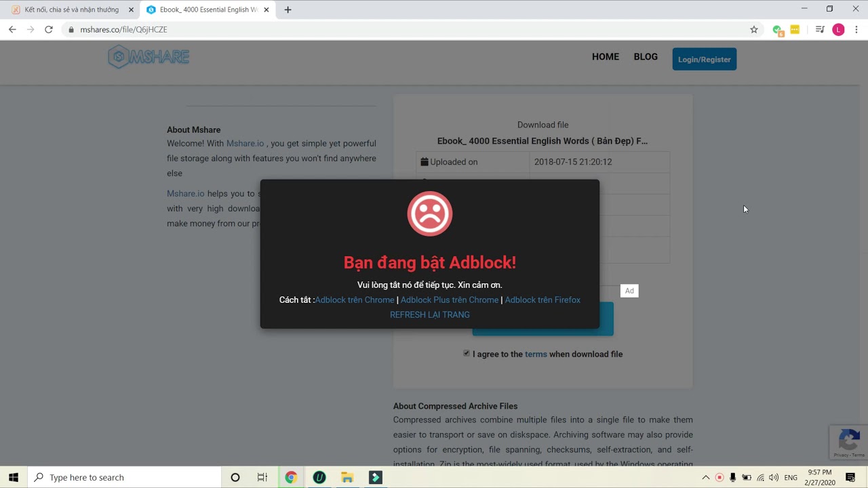This screenshot has width=868, height=488.
Task: Uncheck the 'I agree to the terms' checkbox
Action: [467, 353]
